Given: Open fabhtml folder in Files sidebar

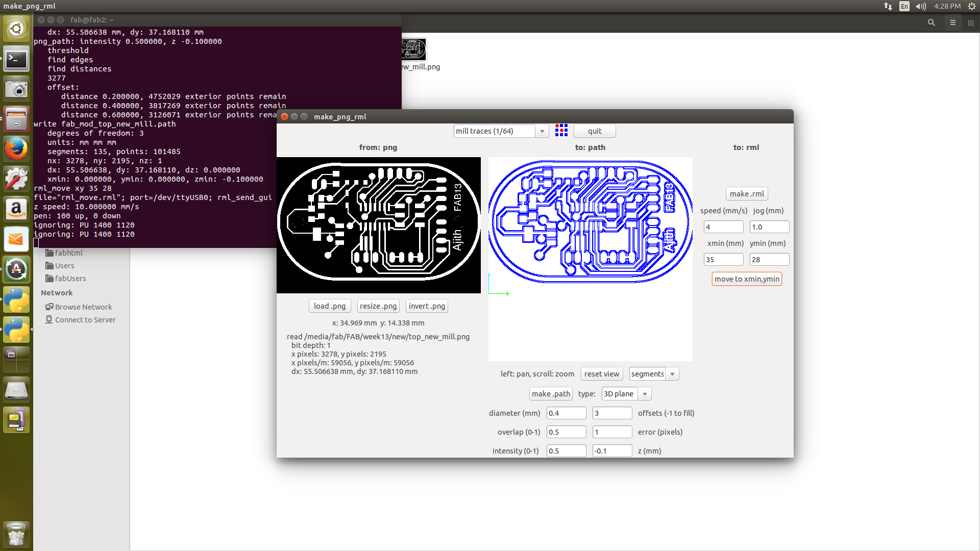Looking at the screenshot, I should (x=64, y=253).
